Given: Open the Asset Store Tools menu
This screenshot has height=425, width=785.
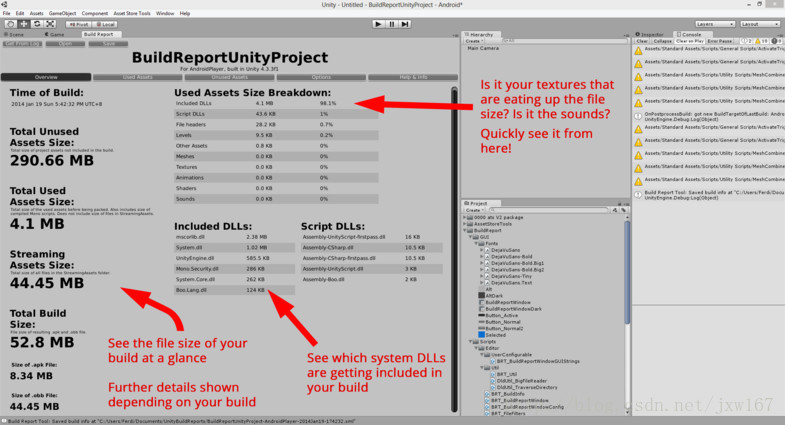Looking at the screenshot, I should tap(132, 14).
